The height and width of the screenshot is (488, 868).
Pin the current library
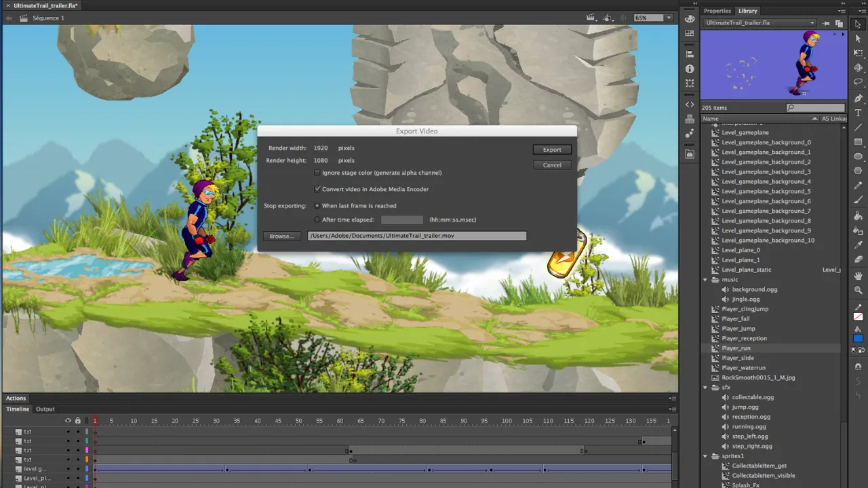[x=826, y=23]
